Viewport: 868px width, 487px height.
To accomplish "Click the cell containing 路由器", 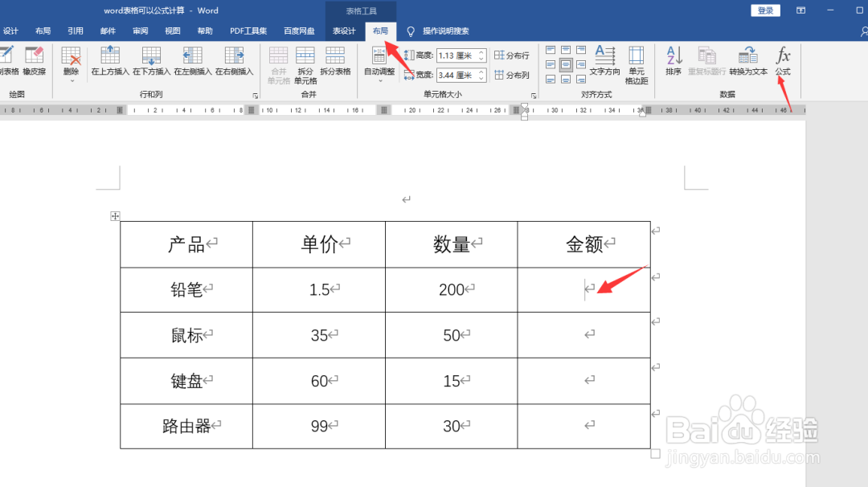I will click(x=186, y=426).
